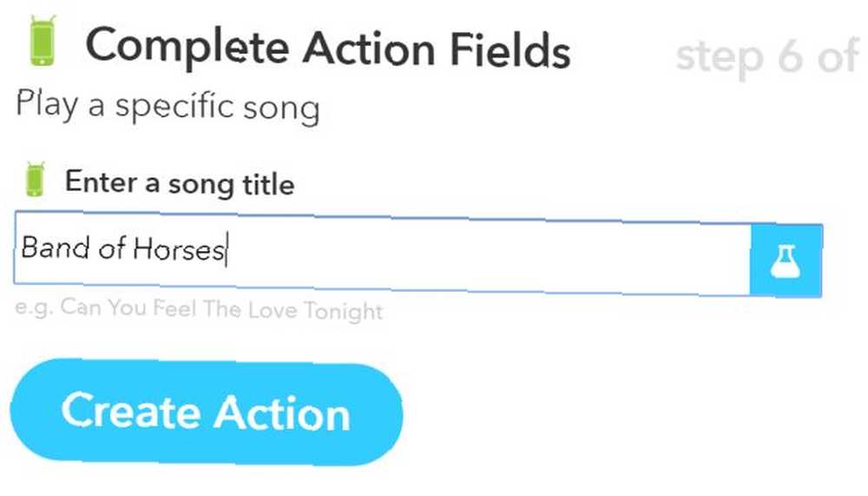The height and width of the screenshot is (496, 868).
Task: Open the ingredient flask button
Action: (x=786, y=261)
